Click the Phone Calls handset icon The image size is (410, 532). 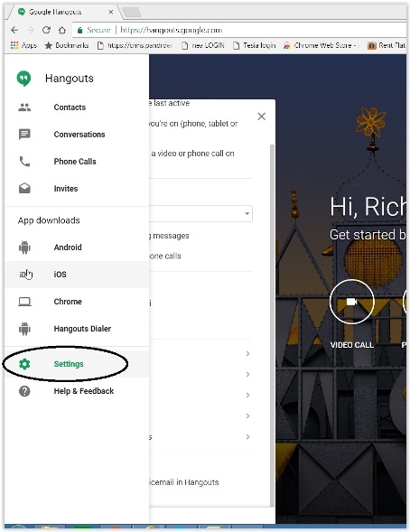click(x=24, y=162)
